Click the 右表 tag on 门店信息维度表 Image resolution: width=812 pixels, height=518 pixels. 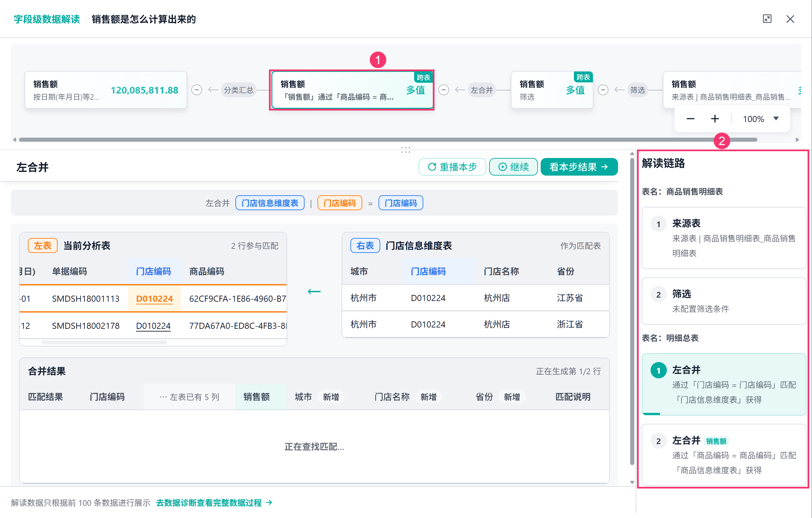(365, 245)
